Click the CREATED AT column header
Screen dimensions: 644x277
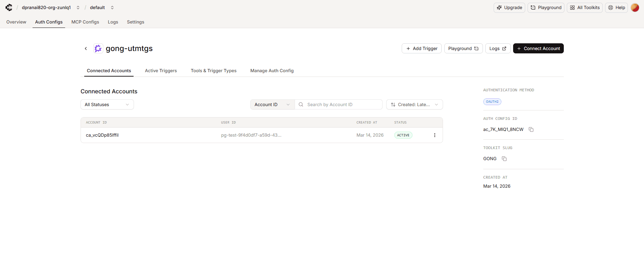coord(366,123)
